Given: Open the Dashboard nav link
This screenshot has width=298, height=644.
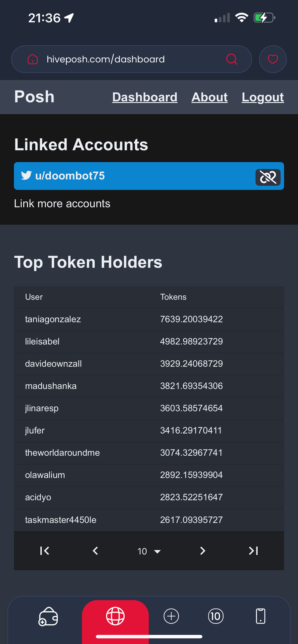Looking at the screenshot, I should 145,97.
